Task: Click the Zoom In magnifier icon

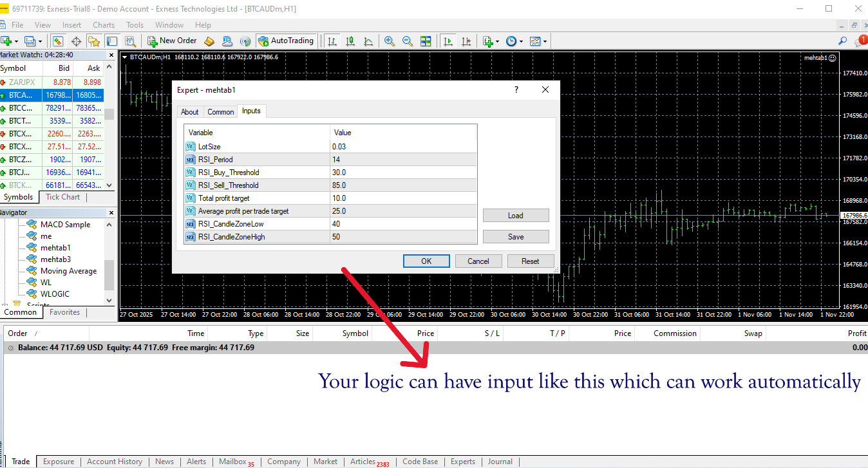Action: point(390,41)
